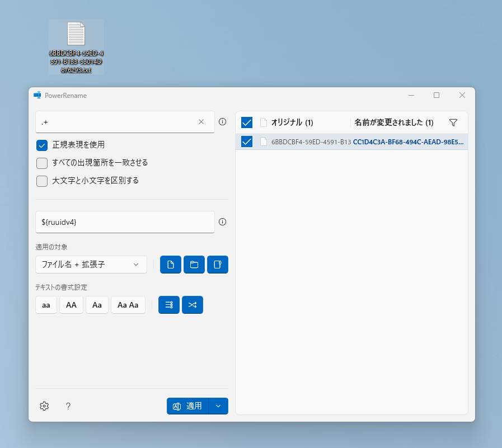This screenshot has height=448, width=502.
Task: Show regex info via the search field info icon
Action: 222,121
